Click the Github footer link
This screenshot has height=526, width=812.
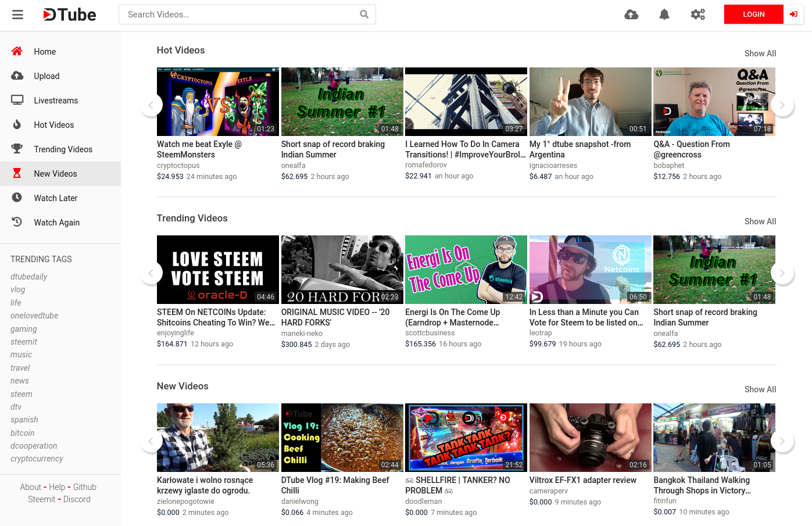click(x=85, y=487)
